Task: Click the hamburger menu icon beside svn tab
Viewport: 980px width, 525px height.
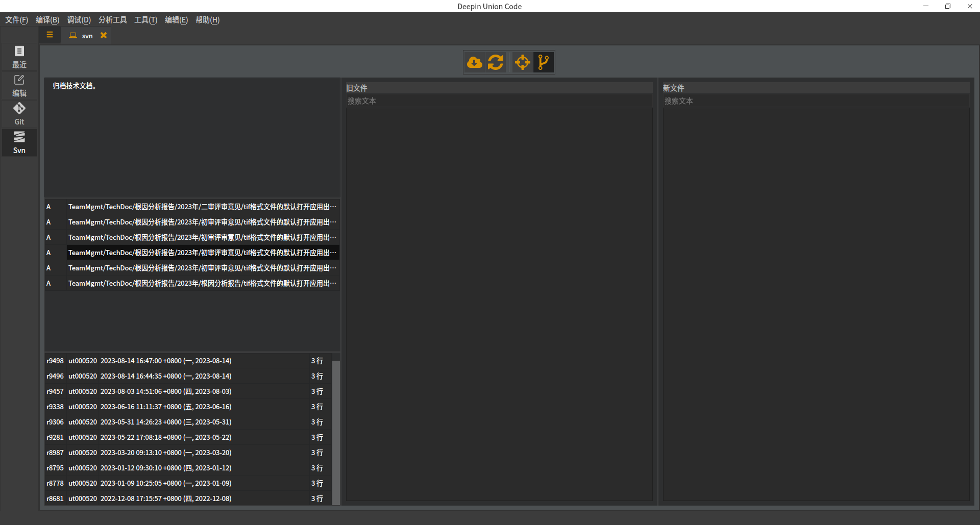Action: point(50,35)
